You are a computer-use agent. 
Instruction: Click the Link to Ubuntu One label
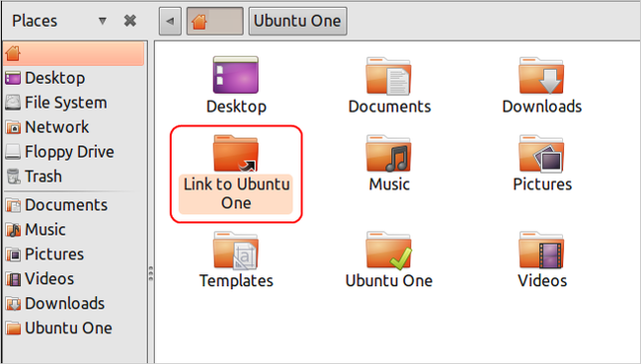(x=236, y=193)
